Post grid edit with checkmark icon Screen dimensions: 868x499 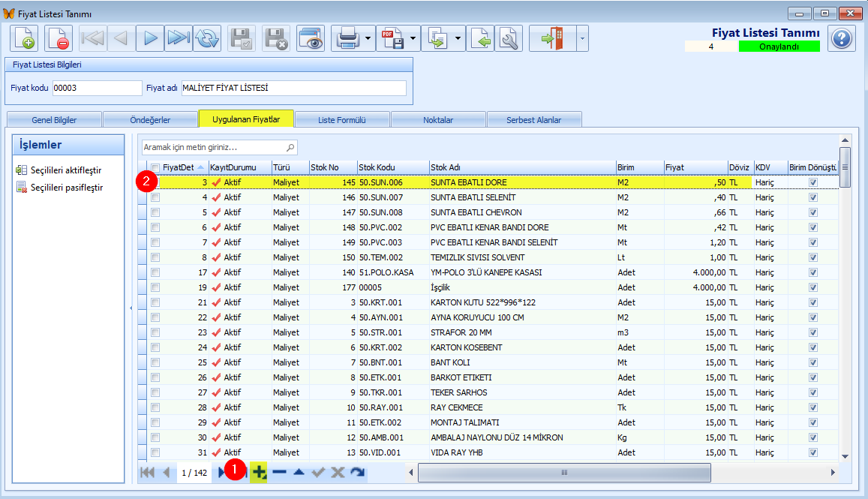tap(318, 473)
